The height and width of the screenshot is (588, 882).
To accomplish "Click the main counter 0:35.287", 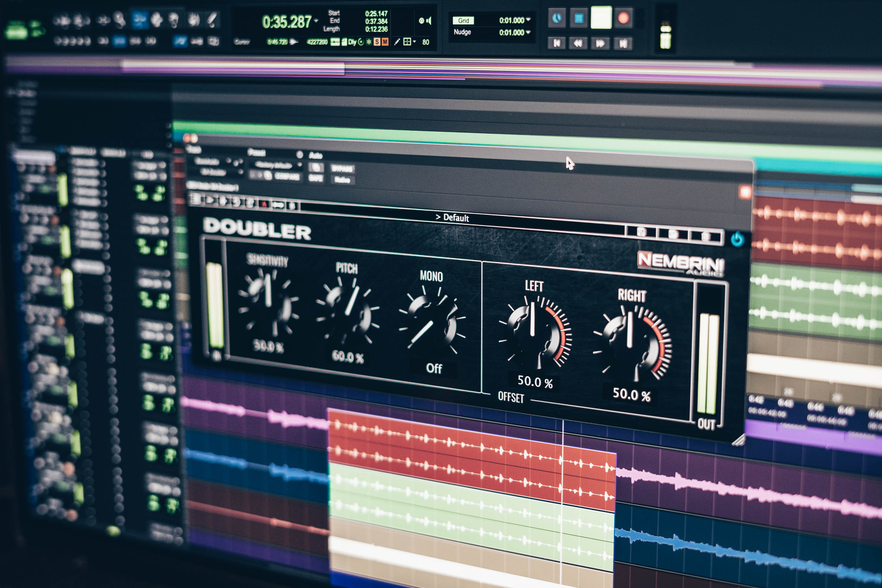I will (286, 22).
